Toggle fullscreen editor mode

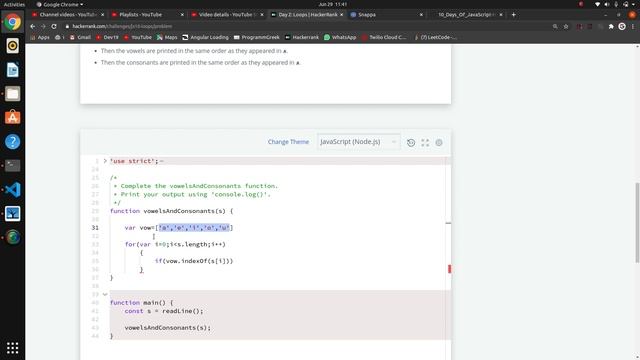(425, 142)
